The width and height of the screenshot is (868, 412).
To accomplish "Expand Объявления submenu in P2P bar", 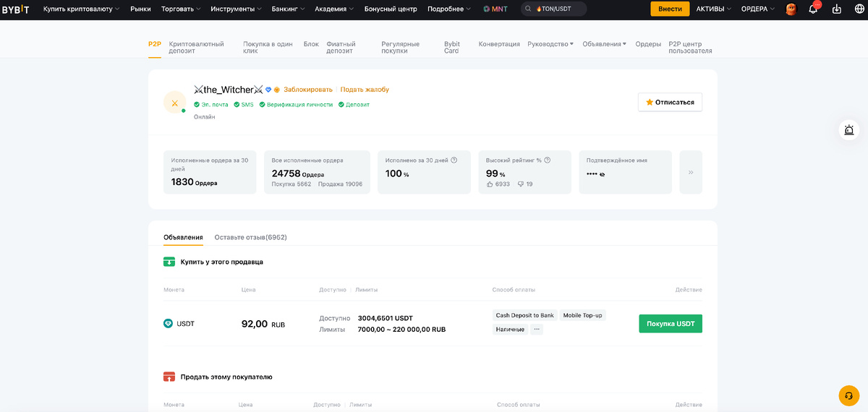I will tap(604, 44).
